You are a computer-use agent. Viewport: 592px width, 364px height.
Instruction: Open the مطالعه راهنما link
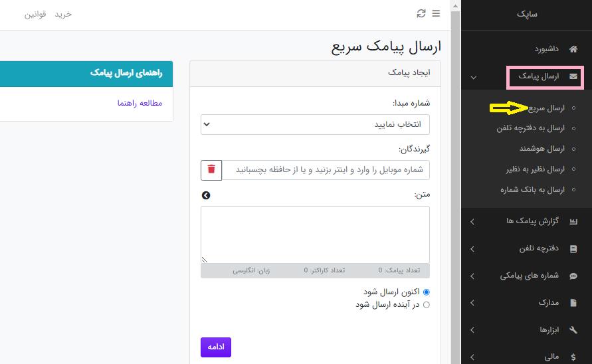pyautogui.click(x=140, y=103)
